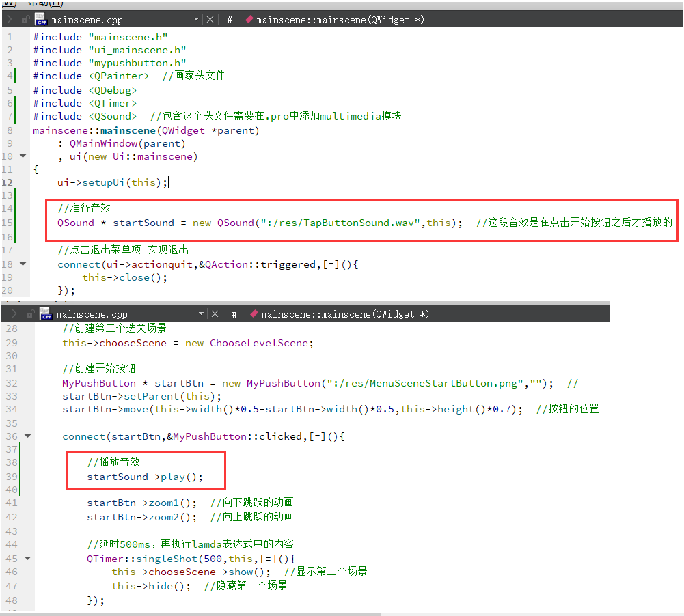The image size is (684, 616).
Task: Click the line #include "ui_mainscene.h"
Action: point(109,50)
